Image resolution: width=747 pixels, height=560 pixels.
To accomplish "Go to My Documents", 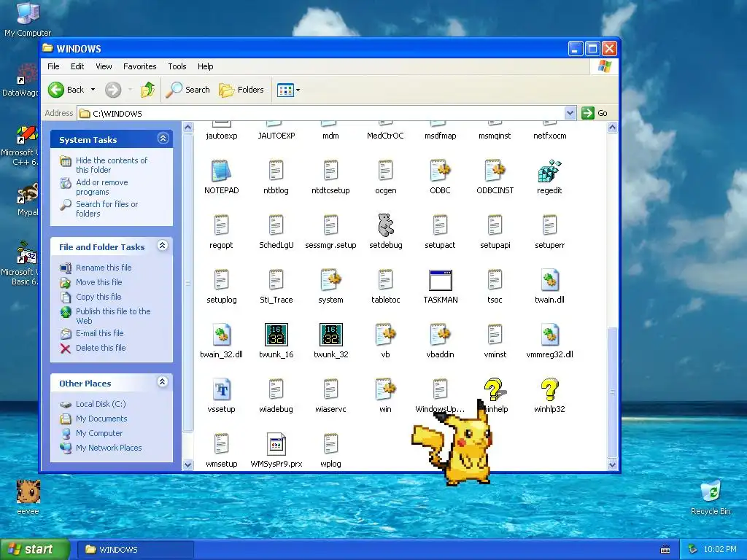I will tap(101, 419).
